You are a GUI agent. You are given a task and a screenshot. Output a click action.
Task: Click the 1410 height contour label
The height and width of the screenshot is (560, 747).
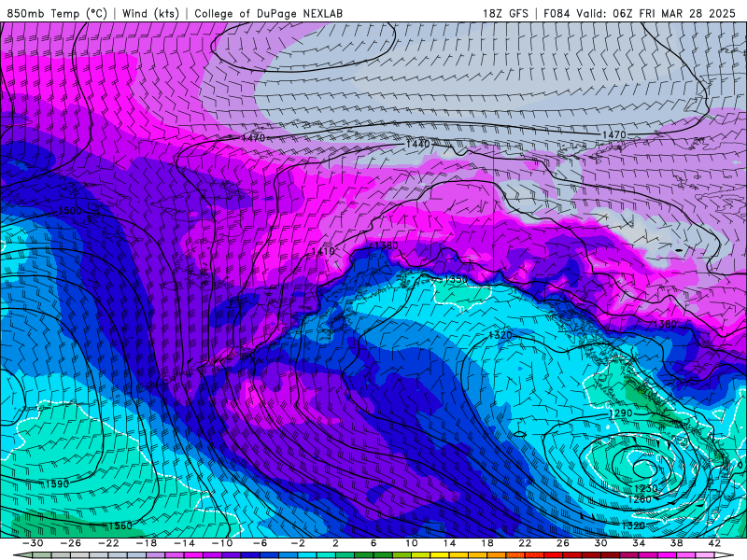[323, 251]
